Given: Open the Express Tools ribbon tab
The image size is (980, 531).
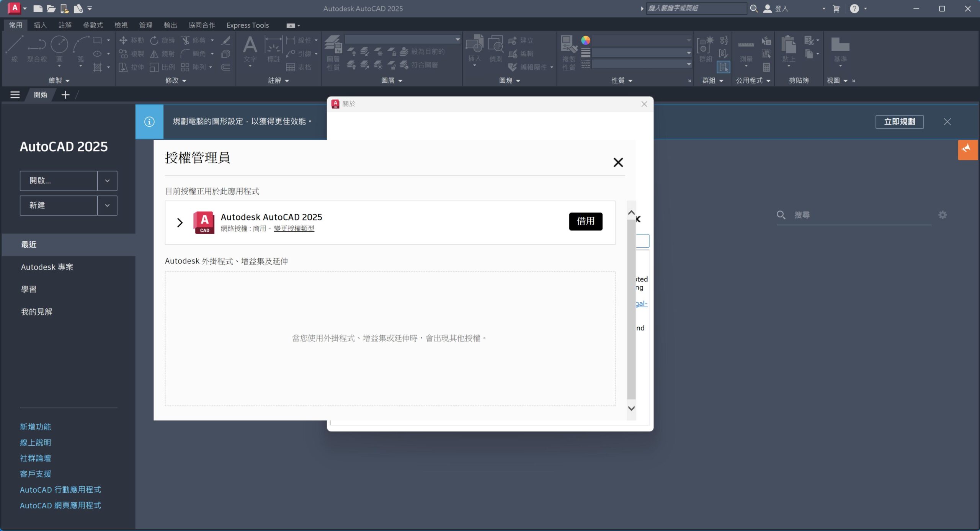Looking at the screenshot, I should tap(247, 25).
